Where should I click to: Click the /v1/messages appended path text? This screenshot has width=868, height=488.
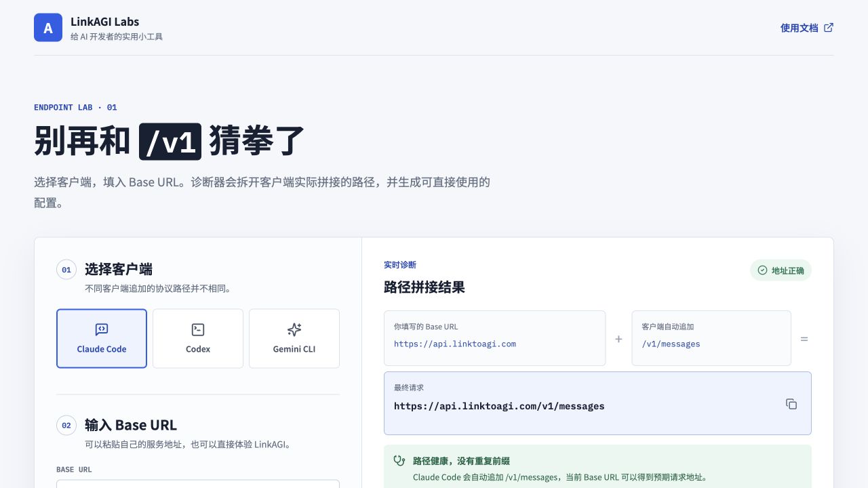coord(671,344)
